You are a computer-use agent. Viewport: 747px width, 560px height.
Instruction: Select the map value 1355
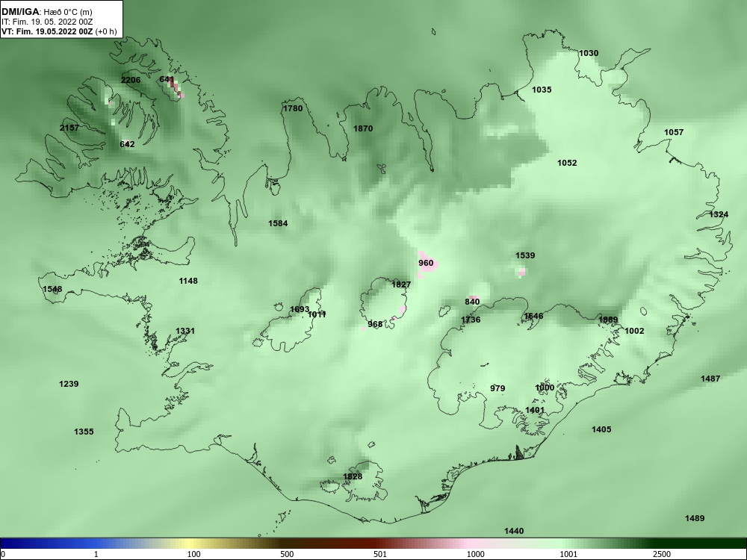click(84, 432)
